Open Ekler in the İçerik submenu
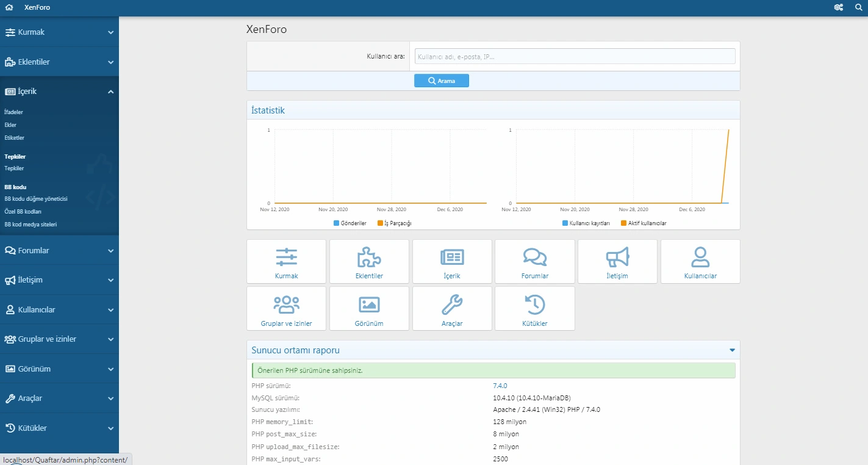The image size is (868, 465). (x=10, y=125)
